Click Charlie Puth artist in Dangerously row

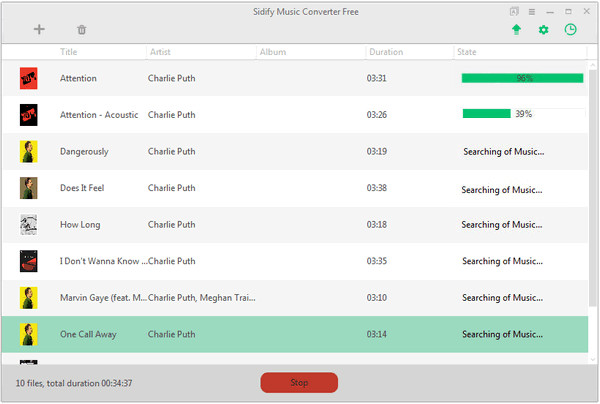171,152
